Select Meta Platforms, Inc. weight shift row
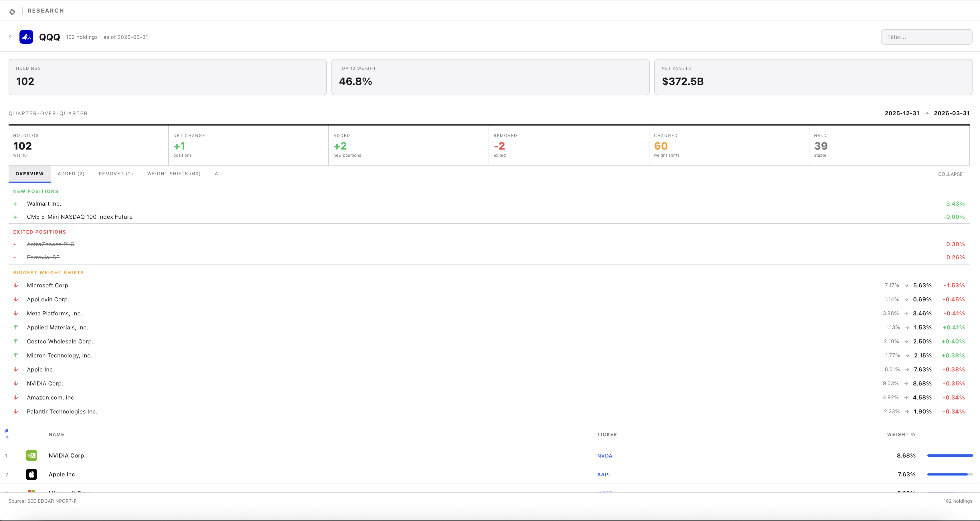This screenshot has width=980, height=521. 489,313
